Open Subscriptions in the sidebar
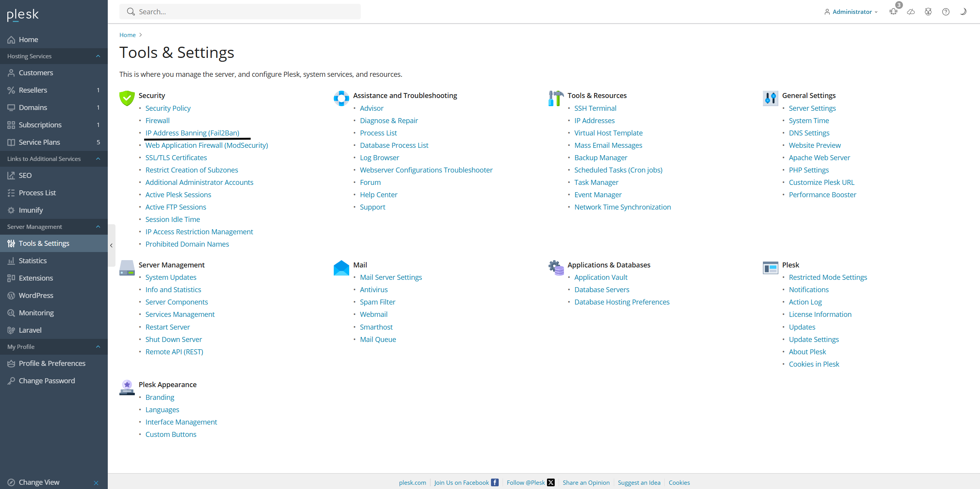The height and width of the screenshot is (489, 980). point(54,125)
